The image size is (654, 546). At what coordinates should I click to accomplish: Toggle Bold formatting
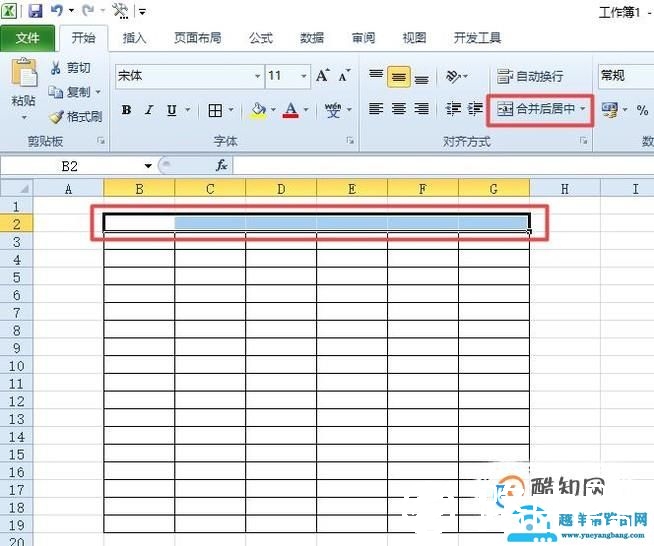click(x=126, y=110)
